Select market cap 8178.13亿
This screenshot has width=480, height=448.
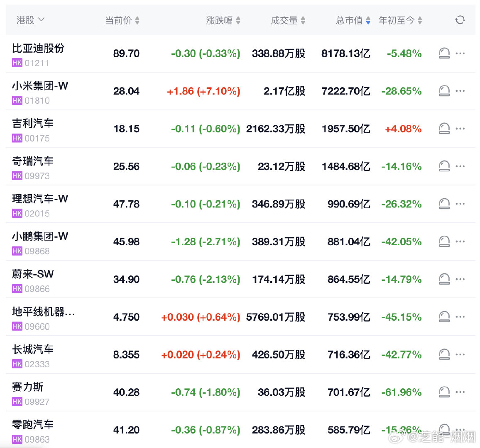click(x=346, y=54)
